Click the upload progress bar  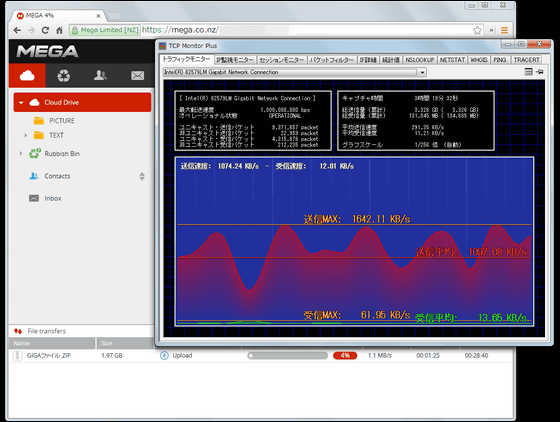(x=288, y=356)
